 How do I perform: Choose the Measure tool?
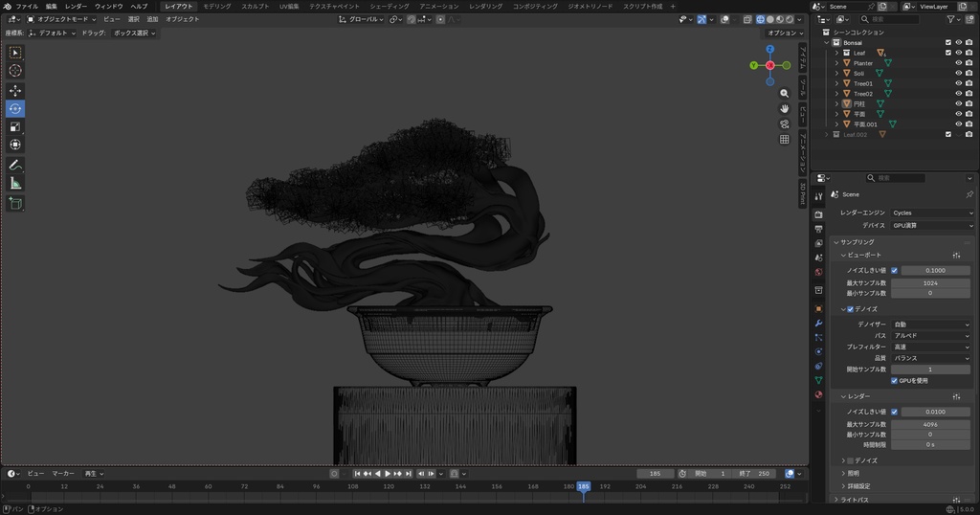[15, 183]
